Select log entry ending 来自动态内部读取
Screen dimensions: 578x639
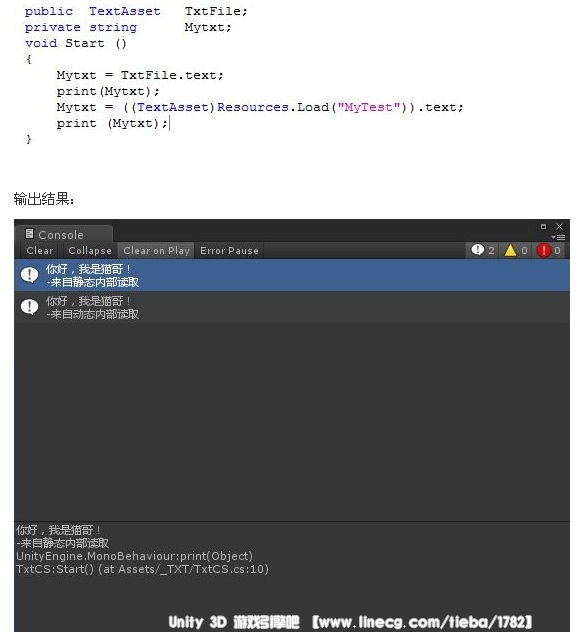(292, 307)
